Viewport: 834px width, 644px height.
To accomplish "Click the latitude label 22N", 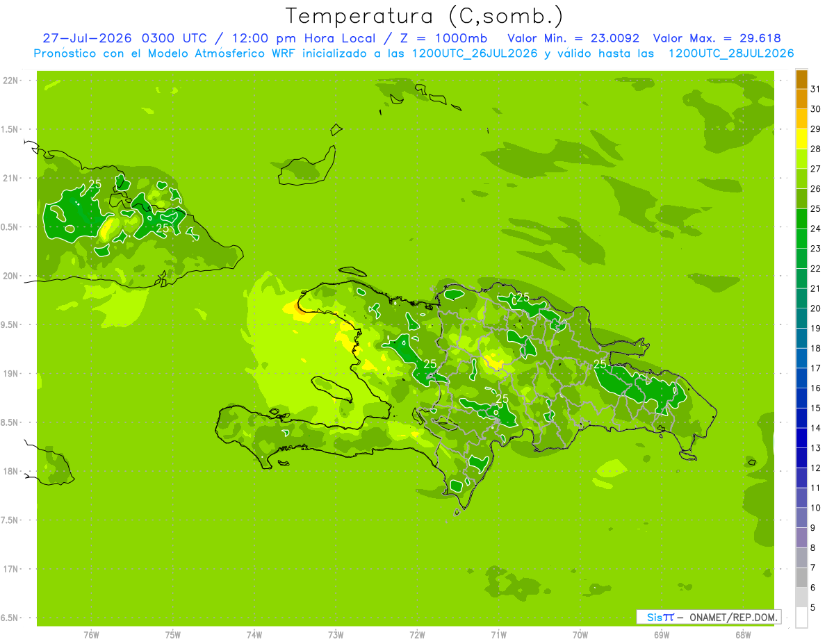I will (x=11, y=81).
